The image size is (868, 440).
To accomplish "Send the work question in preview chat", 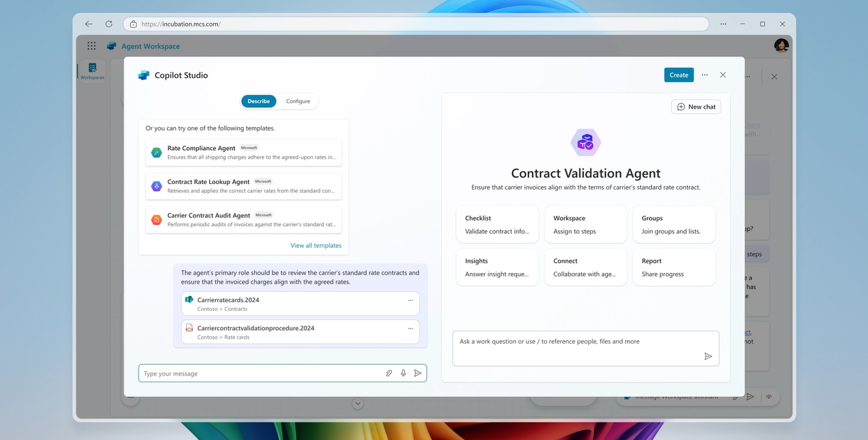I will (x=708, y=356).
